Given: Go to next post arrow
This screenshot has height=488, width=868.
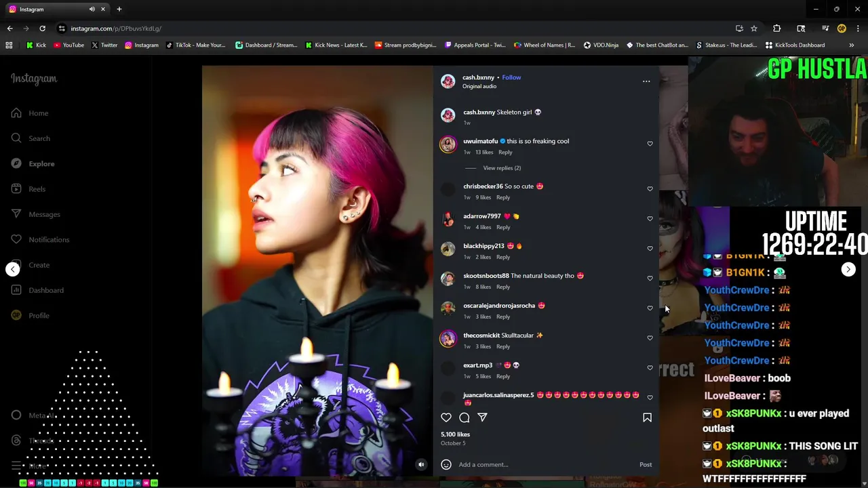Looking at the screenshot, I should [848, 269].
